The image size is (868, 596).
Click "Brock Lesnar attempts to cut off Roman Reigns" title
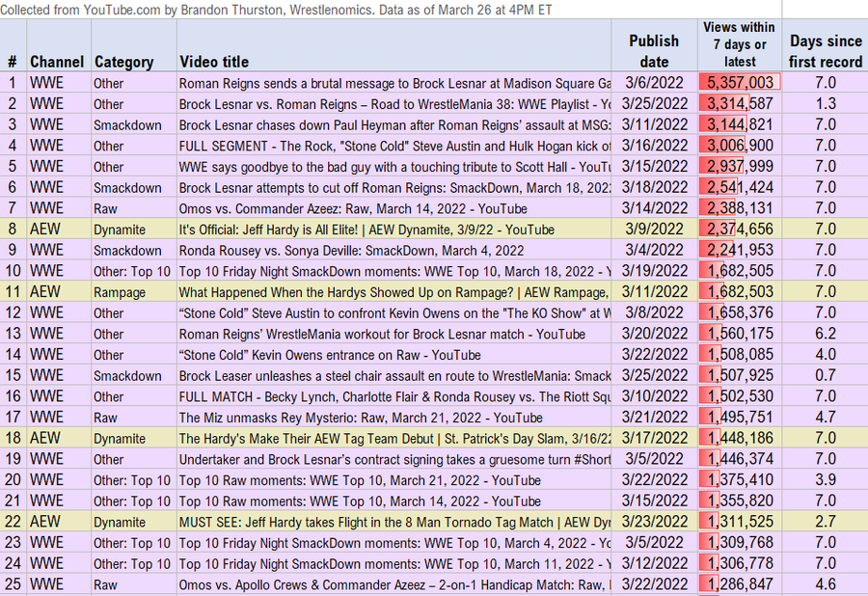(394, 188)
